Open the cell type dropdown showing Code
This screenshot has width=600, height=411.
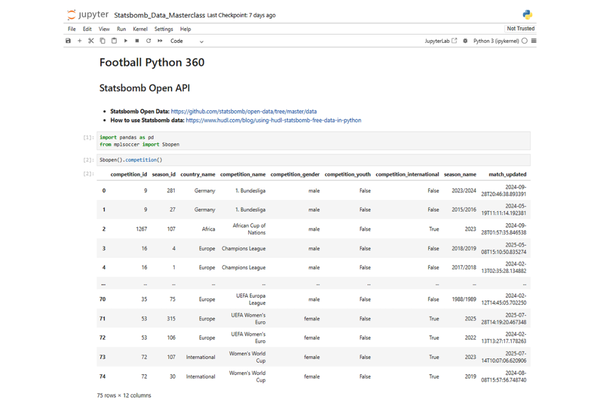point(187,41)
